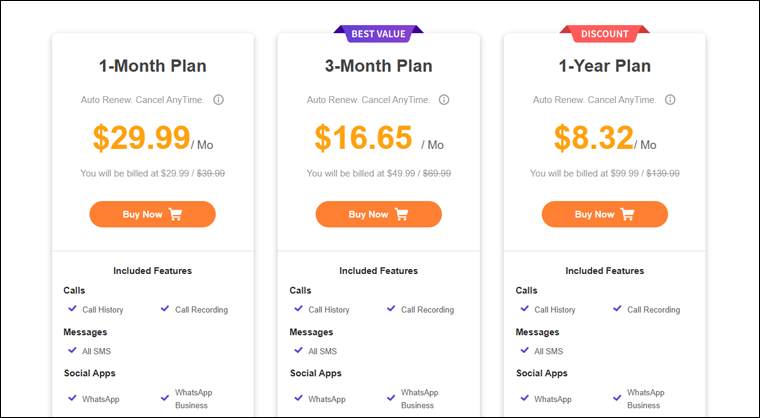Click Included Features heading in 1-Month Plan
This screenshot has height=418, width=760.
tap(152, 271)
